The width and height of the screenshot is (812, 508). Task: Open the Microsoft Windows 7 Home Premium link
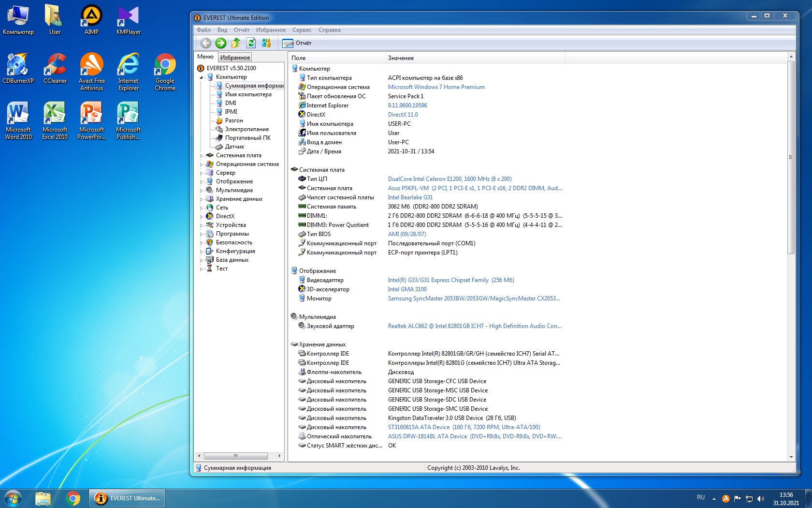coord(436,87)
